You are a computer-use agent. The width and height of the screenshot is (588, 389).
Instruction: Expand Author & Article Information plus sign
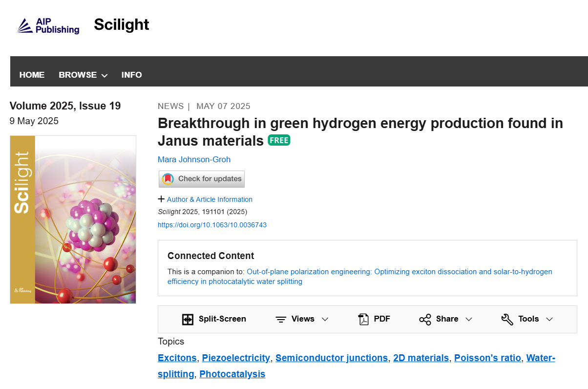pos(161,199)
